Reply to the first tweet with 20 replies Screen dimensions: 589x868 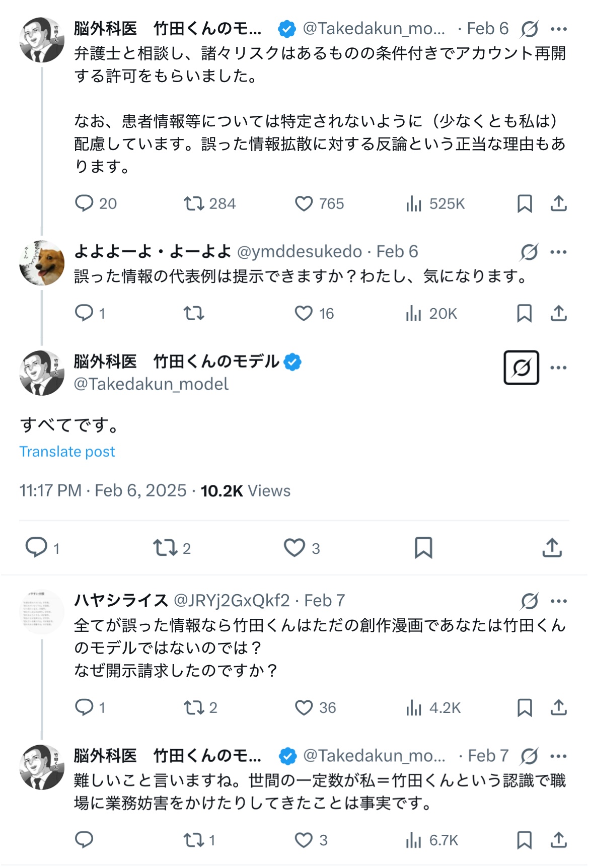coord(84,203)
